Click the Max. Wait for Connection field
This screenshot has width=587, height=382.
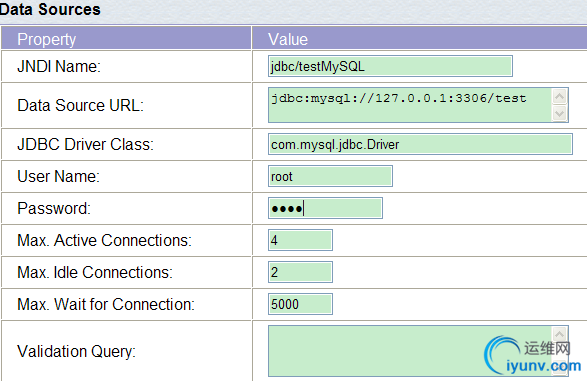(x=300, y=304)
